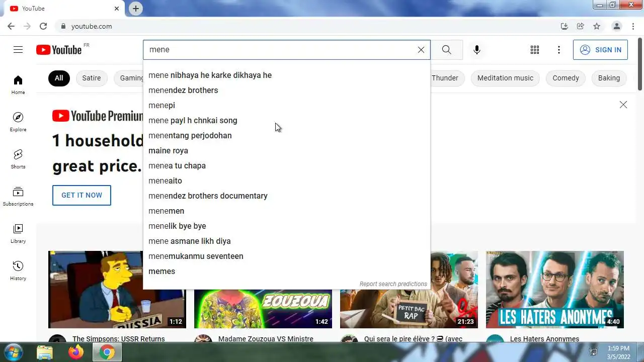The image size is (644, 362).
Task: Choose suggestion 'mene nibhaya he karke dikhaya he'
Action: click(287, 75)
